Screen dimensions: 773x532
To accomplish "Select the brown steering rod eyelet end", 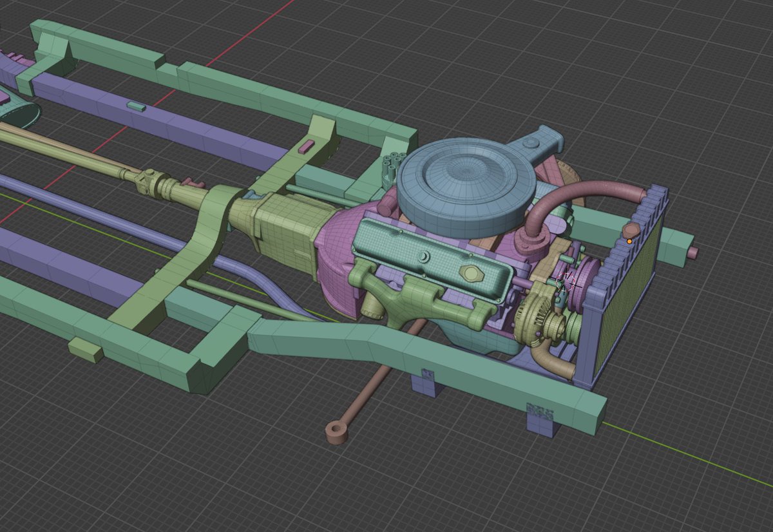I will pos(337,431).
